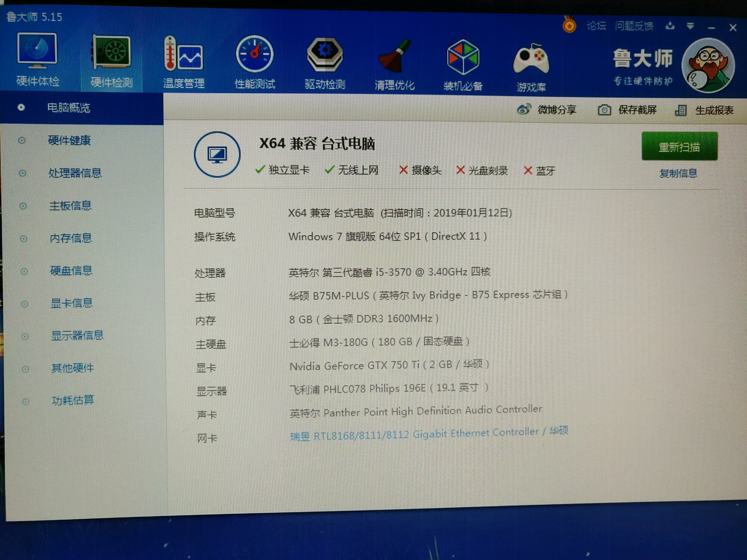Click the 微博分享 Weibo share icon
747x560 pixels.
coord(524,109)
